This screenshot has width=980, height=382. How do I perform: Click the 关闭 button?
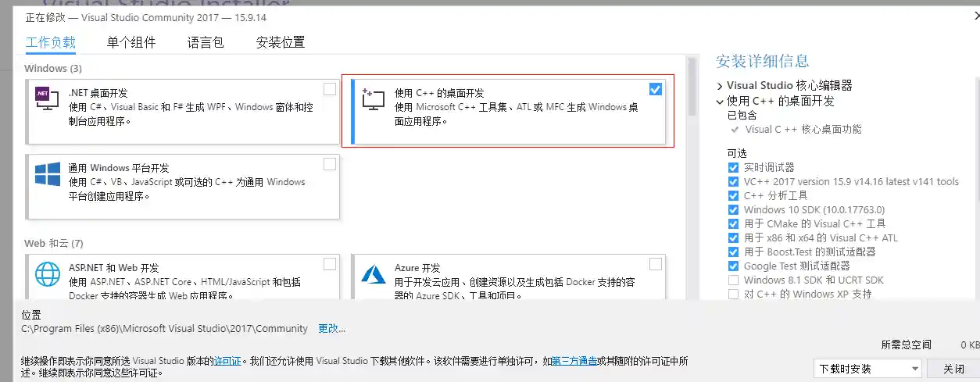pyautogui.click(x=953, y=369)
